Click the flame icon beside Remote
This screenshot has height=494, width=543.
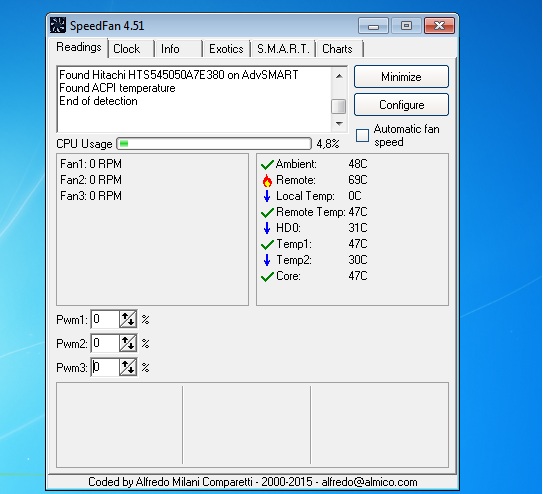[267, 180]
